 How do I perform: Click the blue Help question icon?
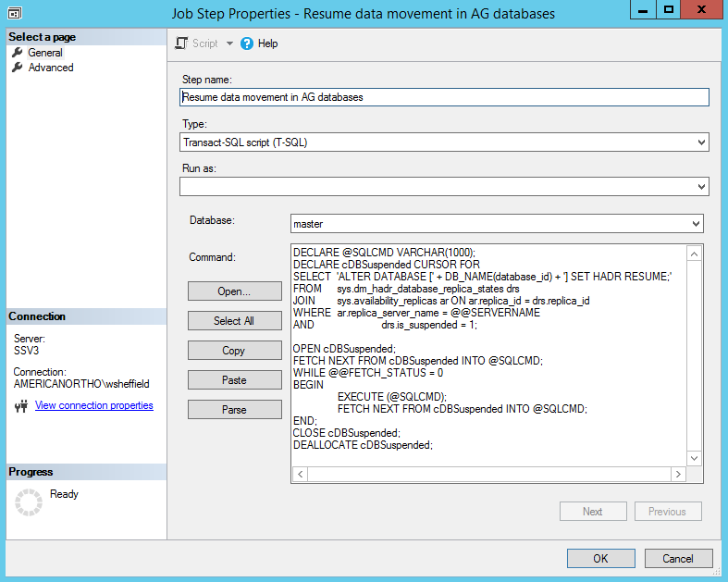pyautogui.click(x=247, y=43)
